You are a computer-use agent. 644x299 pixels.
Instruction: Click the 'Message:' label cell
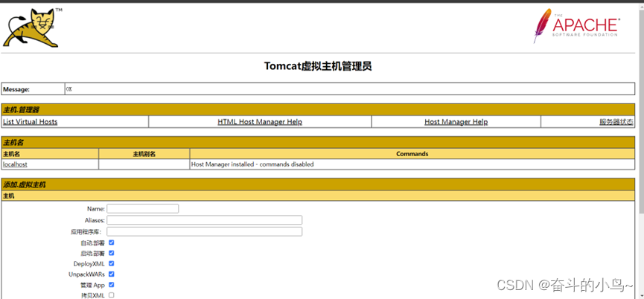pyautogui.click(x=33, y=89)
